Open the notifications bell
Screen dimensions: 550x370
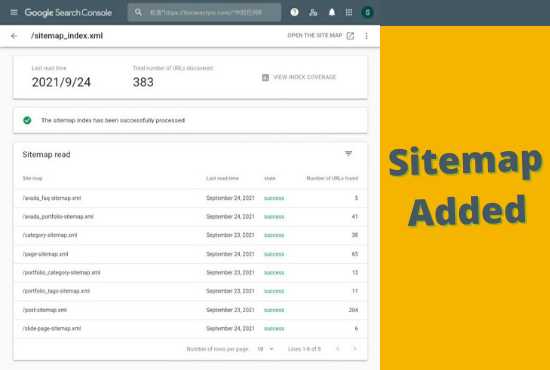click(332, 13)
